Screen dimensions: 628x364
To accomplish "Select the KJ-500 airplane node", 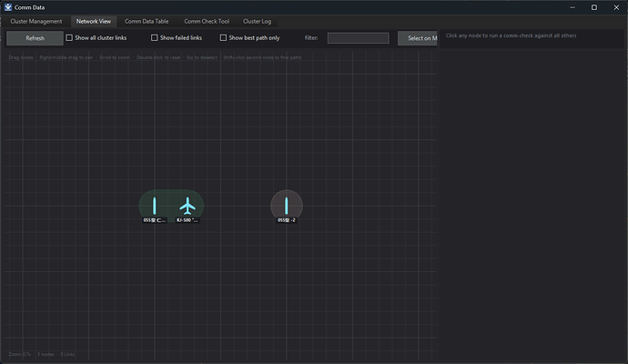I will pyautogui.click(x=187, y=206).
